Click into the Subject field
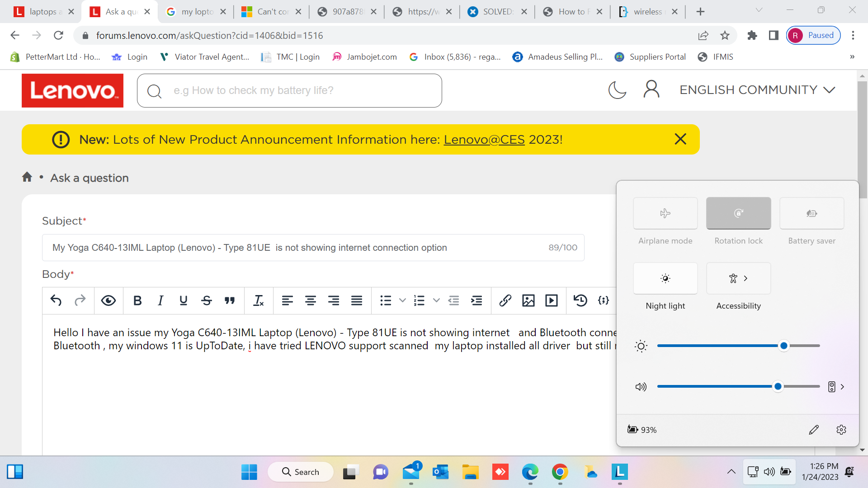 pos(313,248)
